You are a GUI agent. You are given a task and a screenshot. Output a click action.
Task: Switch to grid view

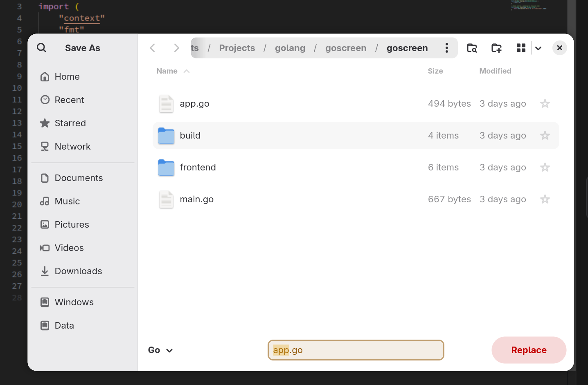click(521, 48)
